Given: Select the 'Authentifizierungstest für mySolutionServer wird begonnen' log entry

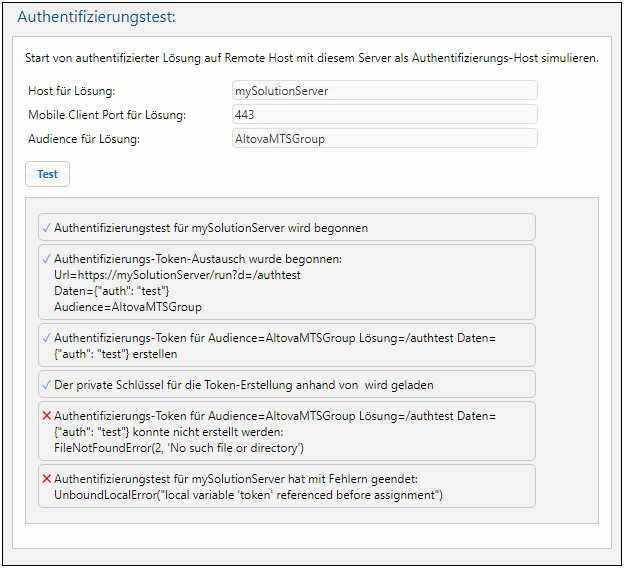Looking at the screenshot, I should tap(211, 228).
